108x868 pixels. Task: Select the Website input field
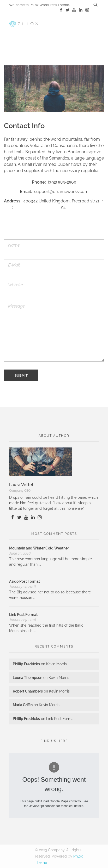tap(54, 285)
